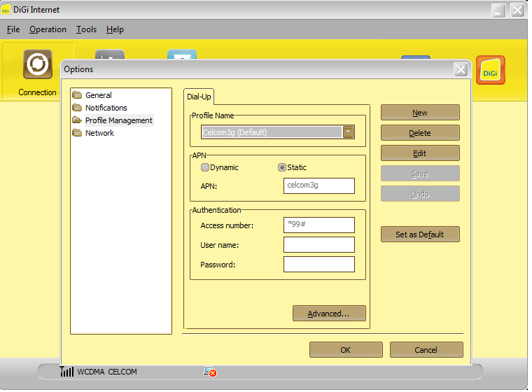The height and width of the screenshot is (392, 532).
Task: Click the Edit profile button
Action: (420, 153)
